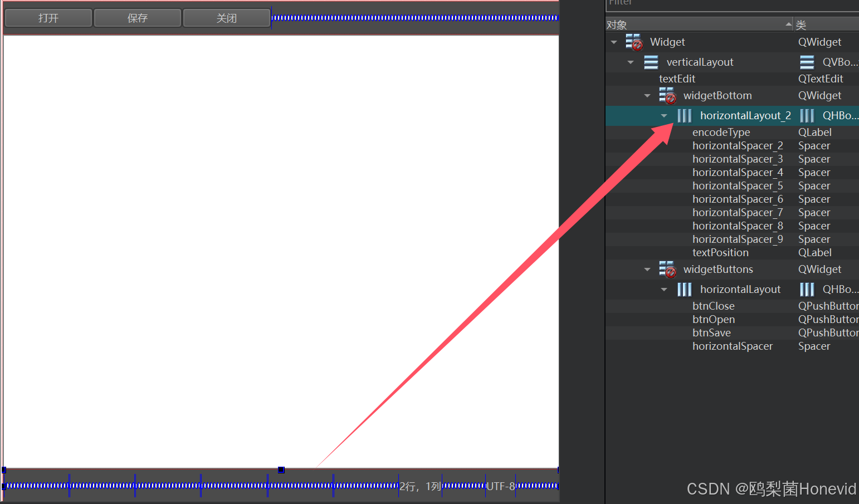Select horizontalSpacer_8 in the tree
This screenshot has width=859, height=504.
point(738,226)
